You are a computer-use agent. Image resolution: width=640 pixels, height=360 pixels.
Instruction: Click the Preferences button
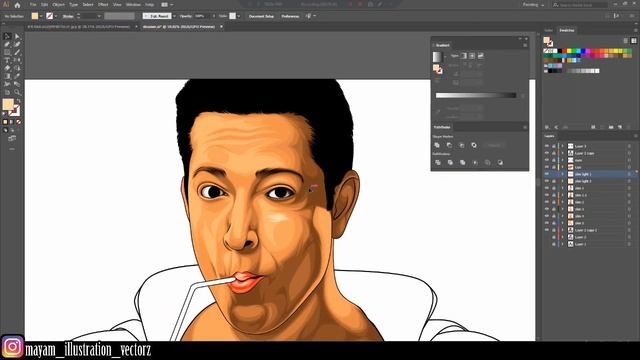[x=290, y=16]
